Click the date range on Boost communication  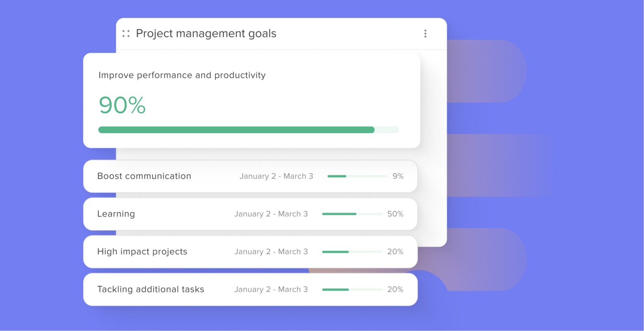(276, 176)
